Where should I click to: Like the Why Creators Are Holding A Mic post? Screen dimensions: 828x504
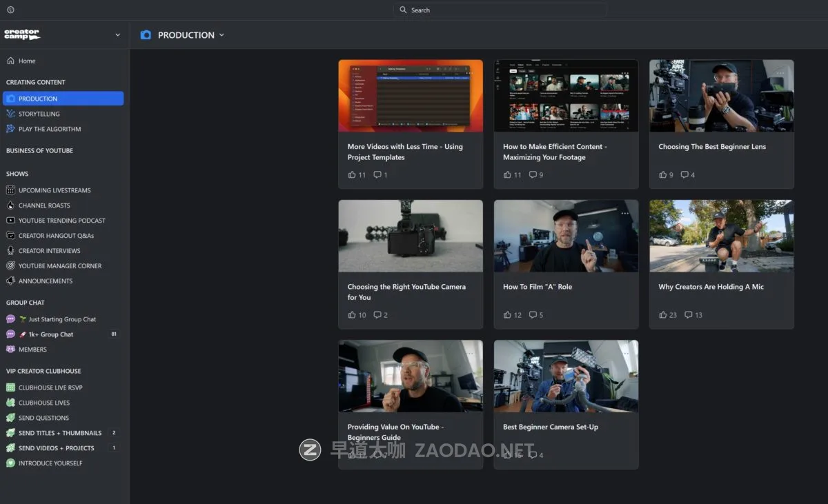663,315
